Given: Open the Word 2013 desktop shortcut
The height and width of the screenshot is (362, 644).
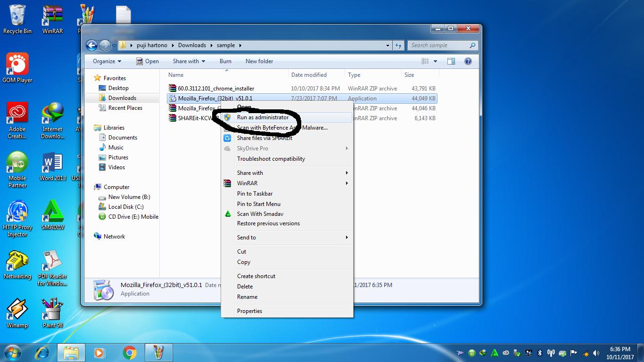Looking at the screenshot, I should (52, 166).
